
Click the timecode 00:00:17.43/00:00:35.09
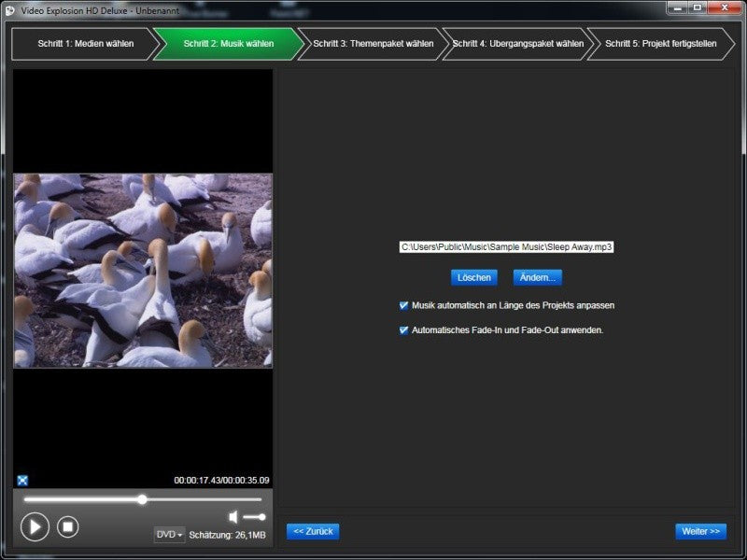click(221, 481)
